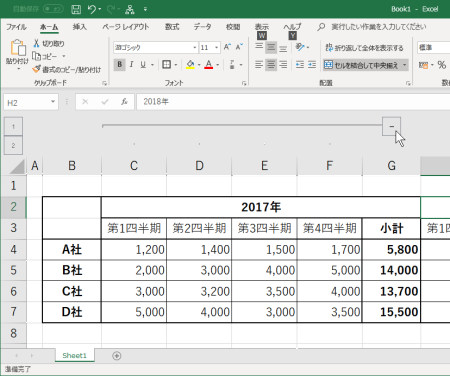The image size is (450, 376).
Task: Apply the red font color button
Action: [209, 64]
